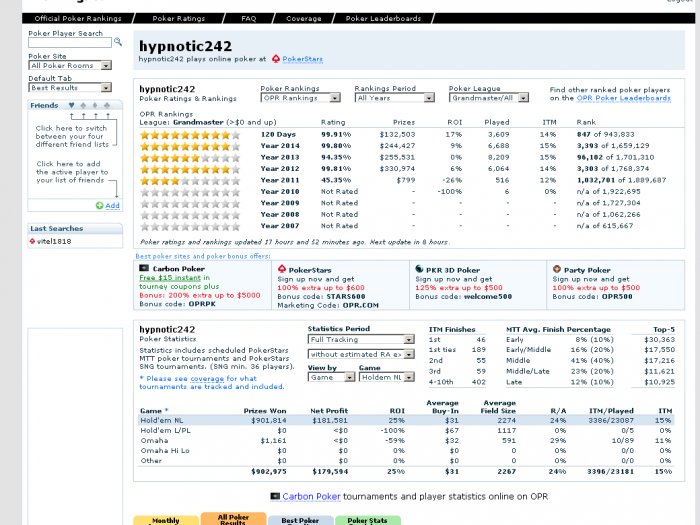Click the $901,814 prizes won value
The width and height of the screenshot is (700, 525).
(269, 421)
